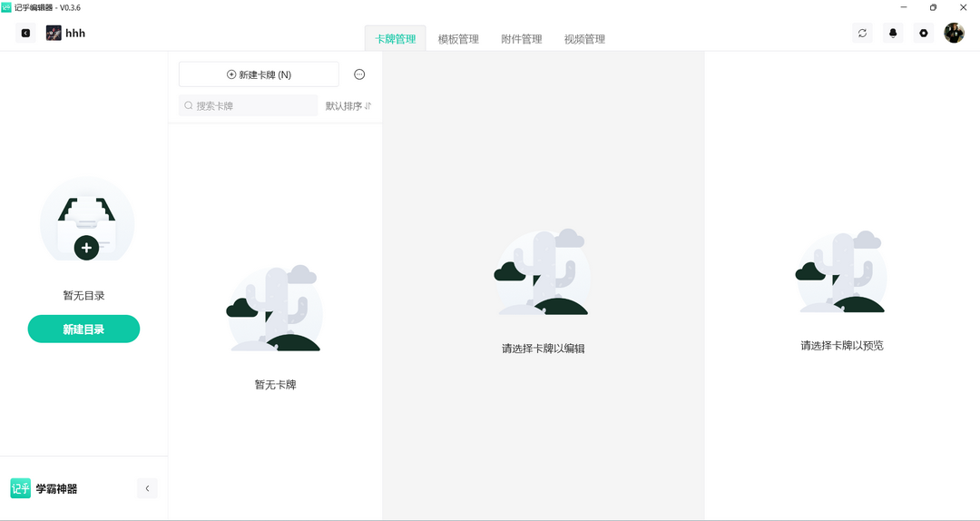
Task: Restore down the application window
Action: click(933, 7)
